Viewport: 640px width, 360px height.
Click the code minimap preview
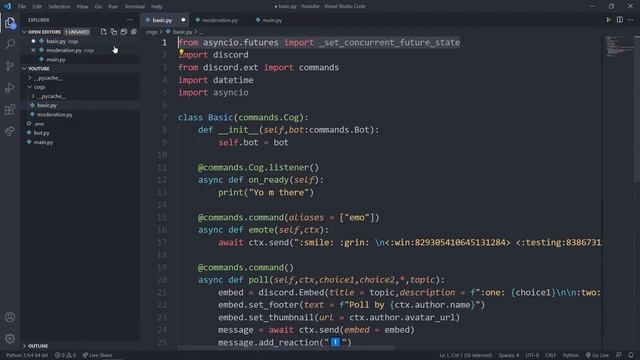618,46
